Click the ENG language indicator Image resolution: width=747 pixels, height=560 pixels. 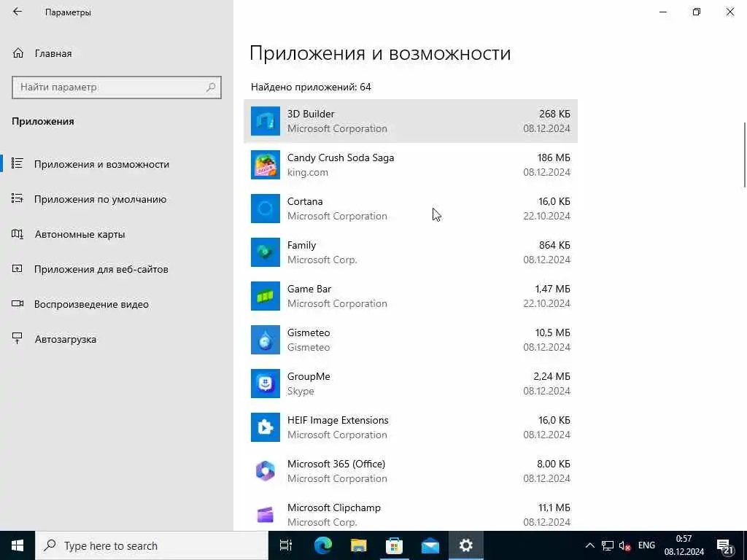point(646,545)
